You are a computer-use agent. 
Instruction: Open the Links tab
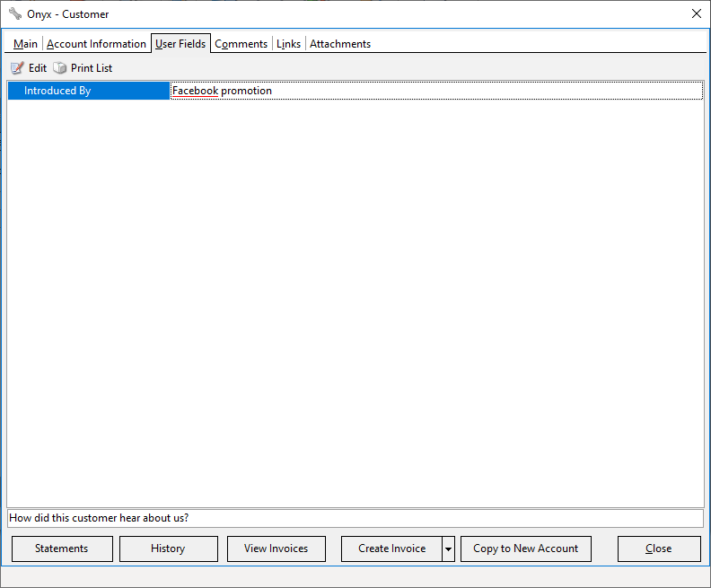pos(289,44)
